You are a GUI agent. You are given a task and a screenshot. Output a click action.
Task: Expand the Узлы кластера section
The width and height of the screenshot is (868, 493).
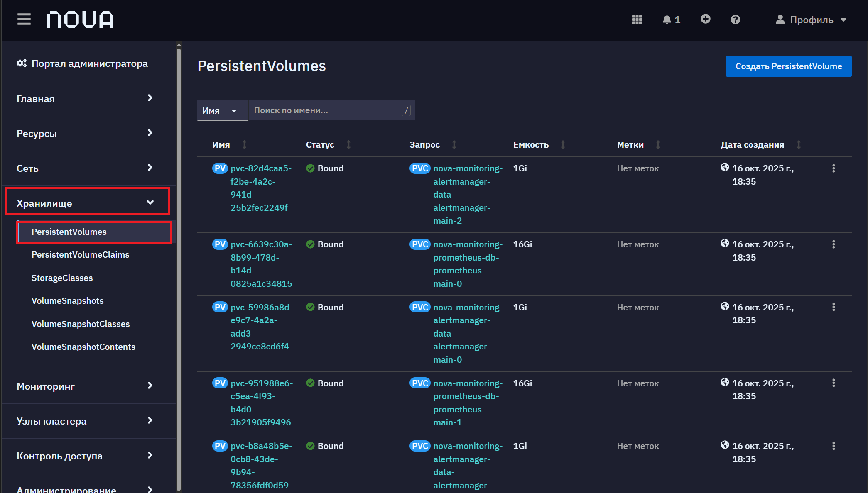(89, 421)
